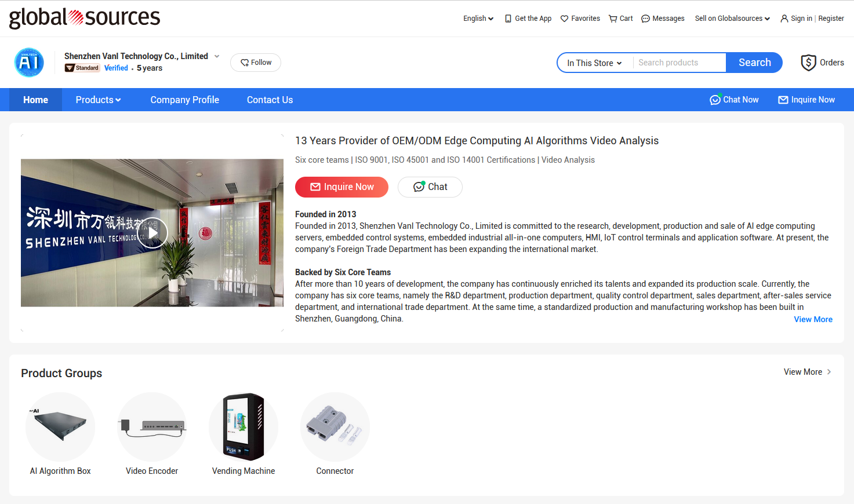Screen dimensions: 854x504
Task: Open the shopping Cart icon
Action: pyautogui.click(x=613, y=19)
